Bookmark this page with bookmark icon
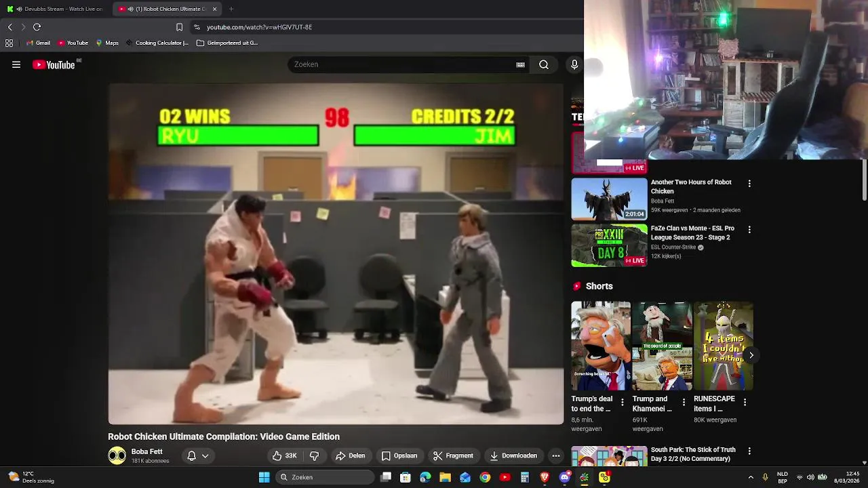The width and height of the screenshot is (868, 488). [179, 27]
